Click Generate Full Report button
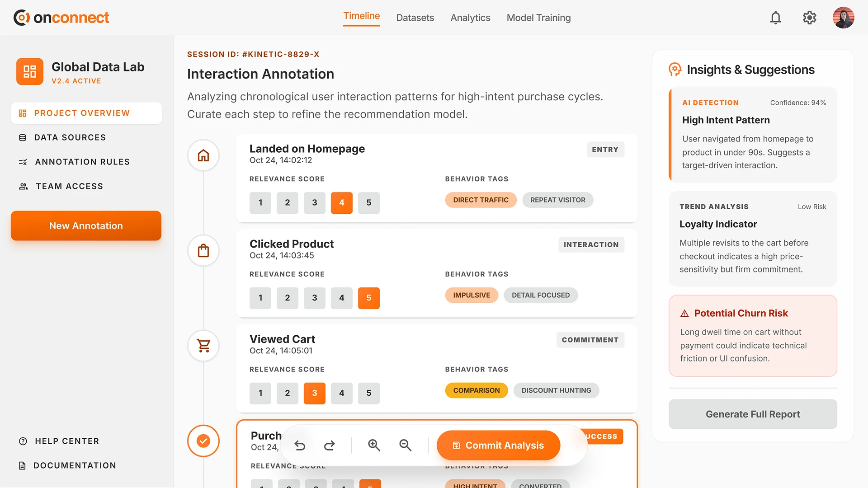 tap(753, 414)
